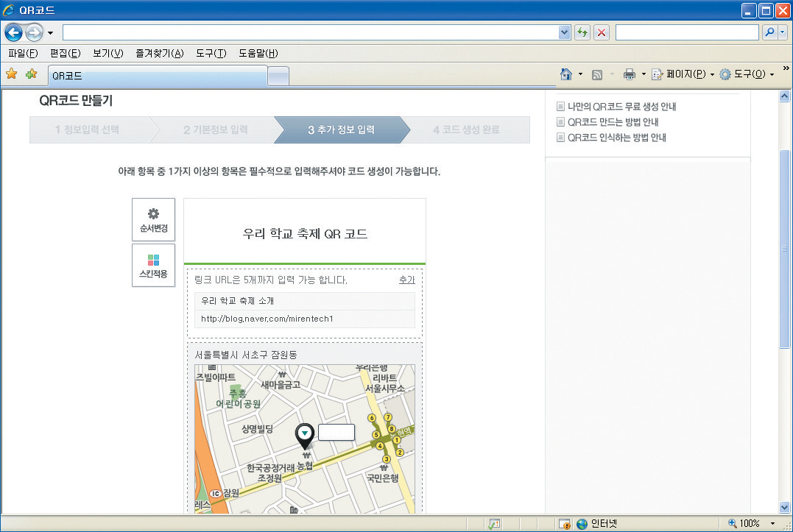This screenshot has height=532, width=793.
Task: Click the map location pin marker
Action: (304, 435)
